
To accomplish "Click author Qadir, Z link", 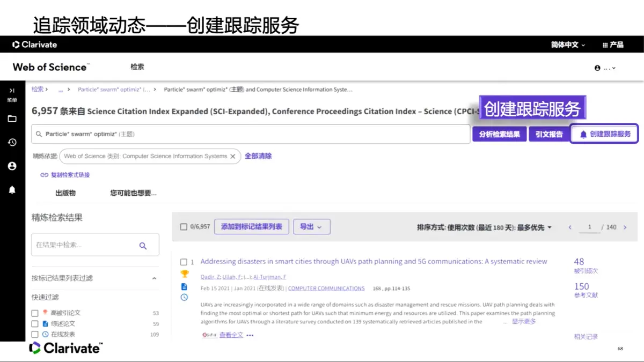I will coord(209,277).
